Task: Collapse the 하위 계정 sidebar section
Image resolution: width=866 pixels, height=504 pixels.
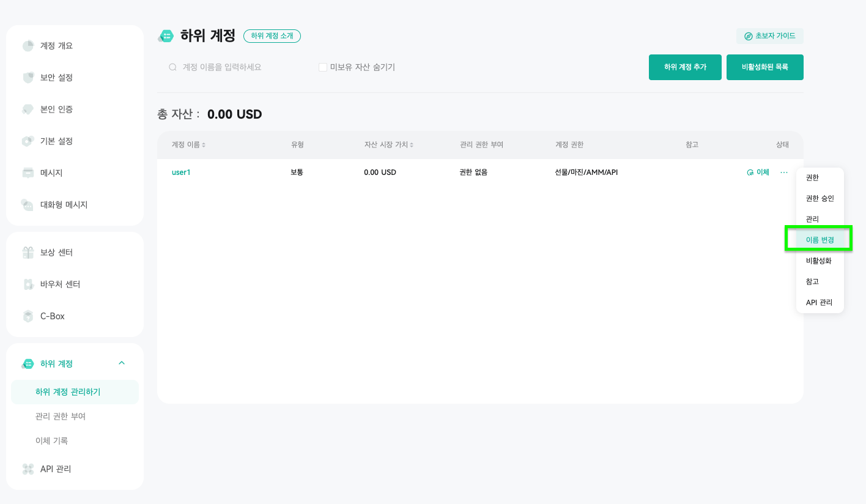Action: [122, 363]
